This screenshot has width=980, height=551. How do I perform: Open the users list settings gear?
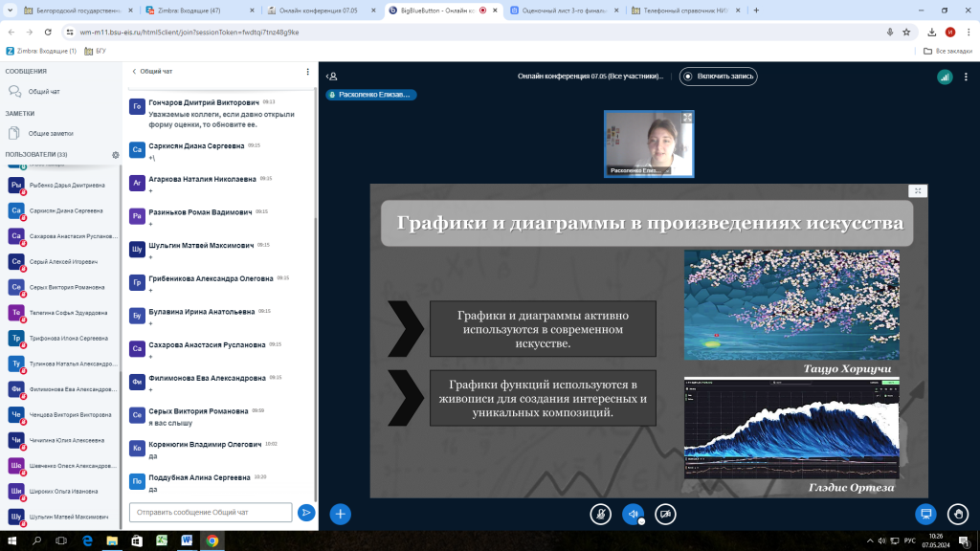(x=116, y=155)
